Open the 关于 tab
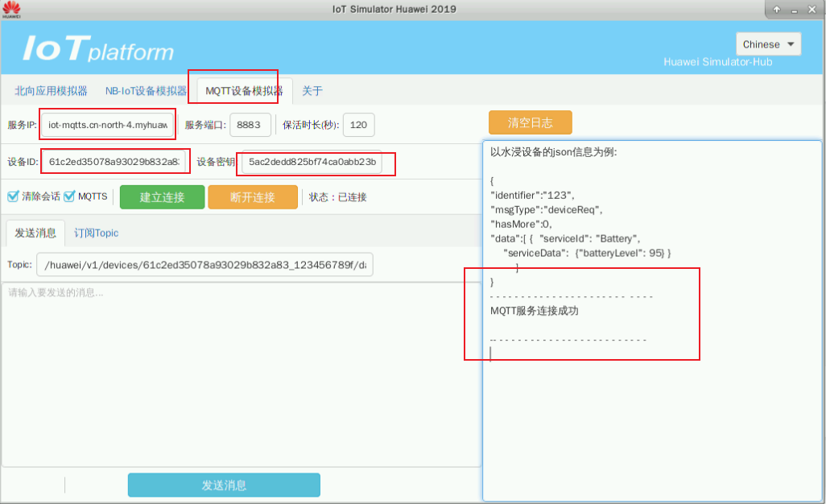Image resolution: width=826 pixels, height=504 pixels. tap(312, 91)
